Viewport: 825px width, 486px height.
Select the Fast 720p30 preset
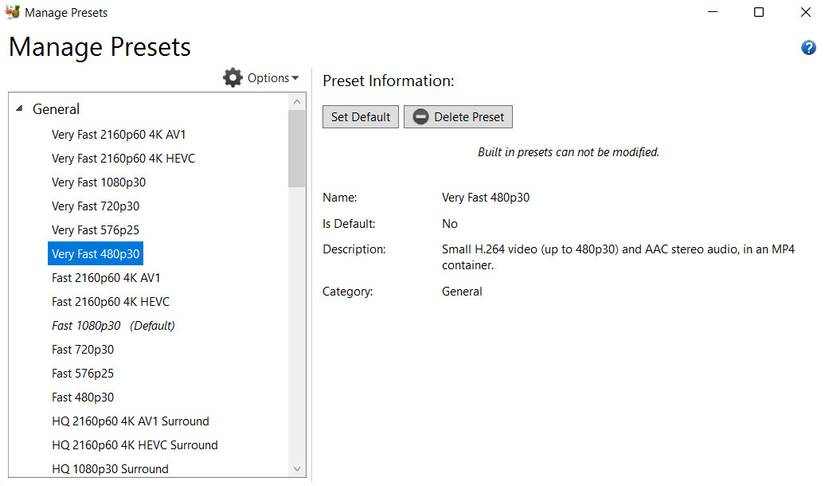coord(83,350)
